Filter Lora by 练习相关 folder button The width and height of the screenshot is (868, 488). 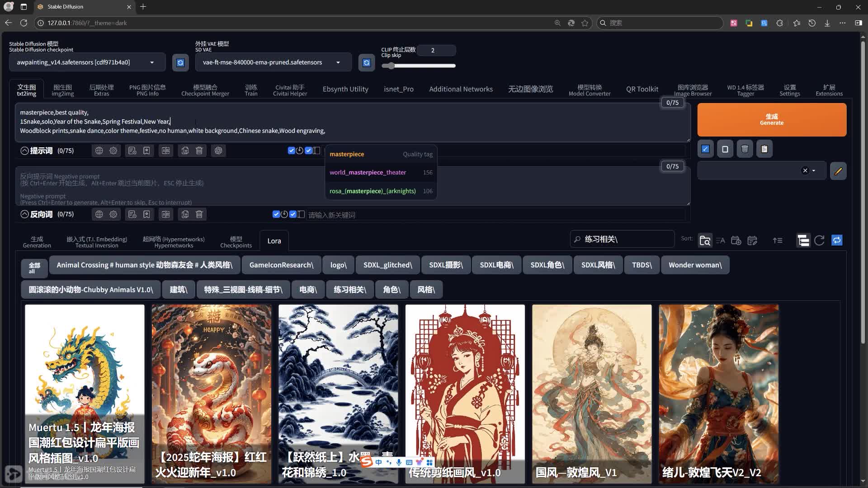350,290
